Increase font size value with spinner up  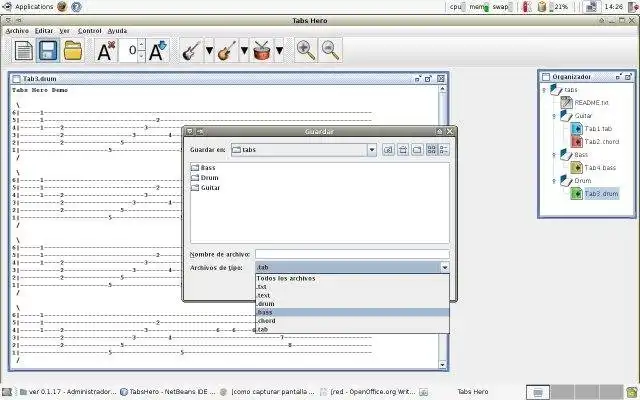coord(141,45)
